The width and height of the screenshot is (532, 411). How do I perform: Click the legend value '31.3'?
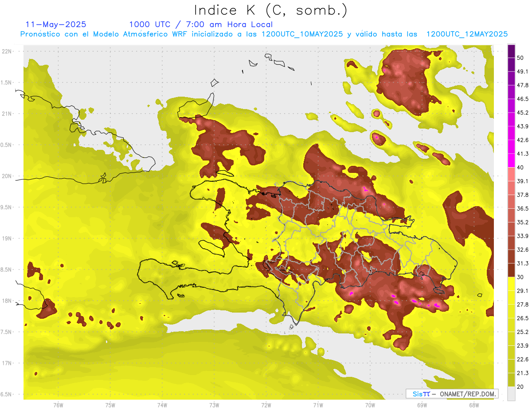point(522,264)
